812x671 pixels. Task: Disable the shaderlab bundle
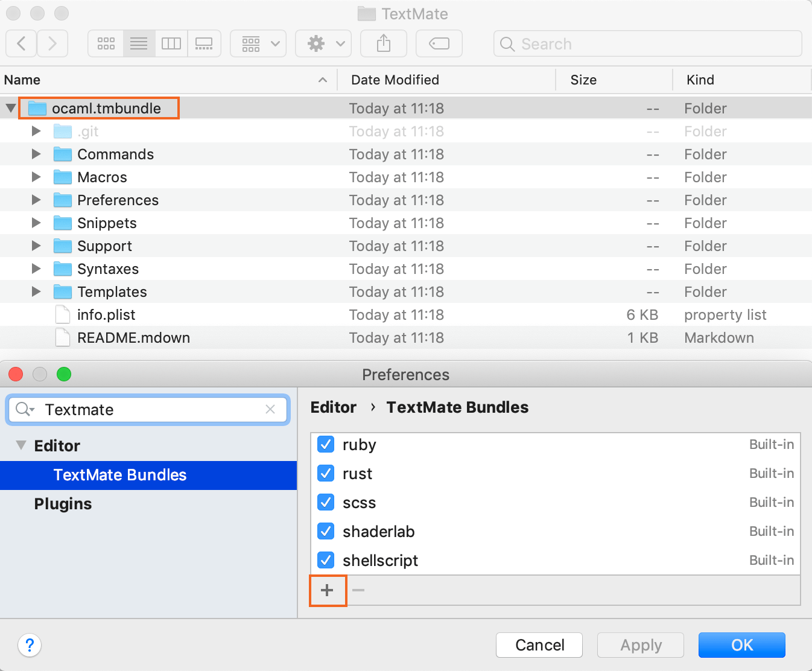point(325,531)
